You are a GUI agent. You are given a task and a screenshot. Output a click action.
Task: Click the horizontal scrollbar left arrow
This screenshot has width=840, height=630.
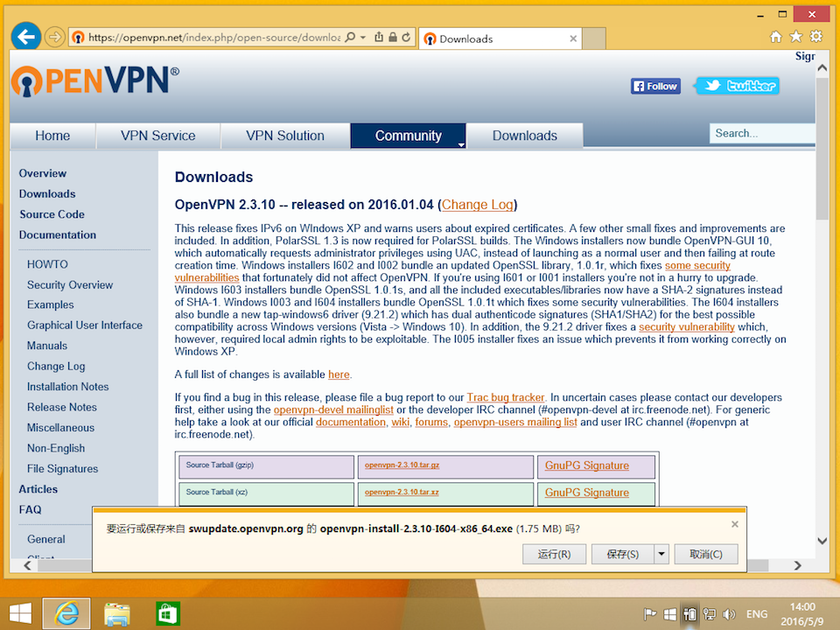(x=27, y=565)
